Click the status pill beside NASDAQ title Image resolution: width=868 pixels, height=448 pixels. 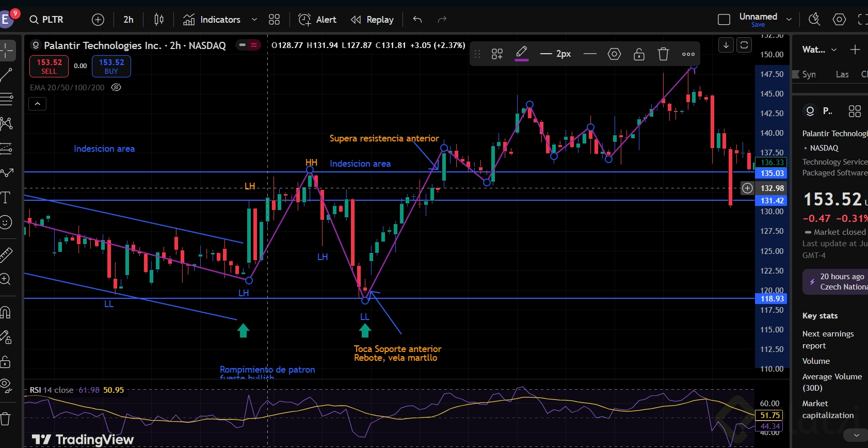point(248,45)
